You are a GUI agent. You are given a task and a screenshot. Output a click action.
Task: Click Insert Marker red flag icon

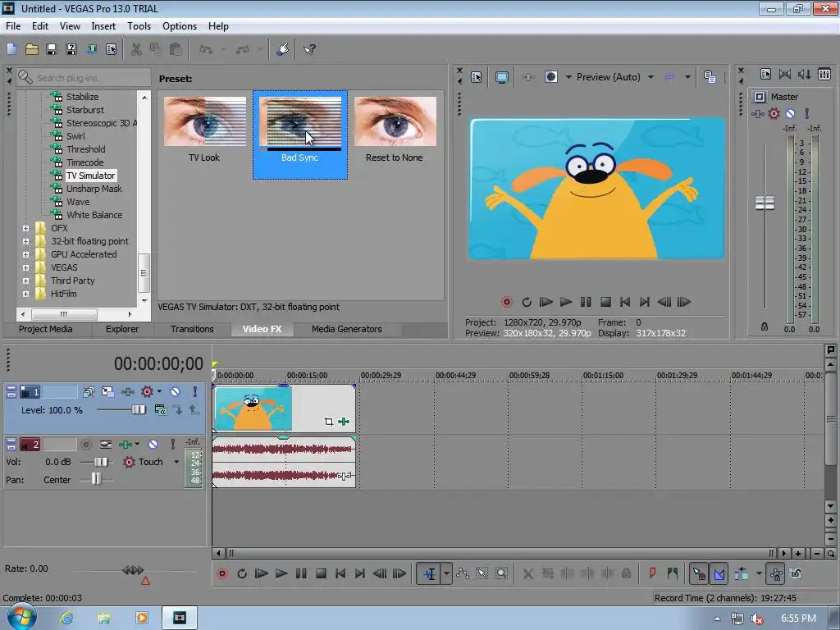[652, 573]
